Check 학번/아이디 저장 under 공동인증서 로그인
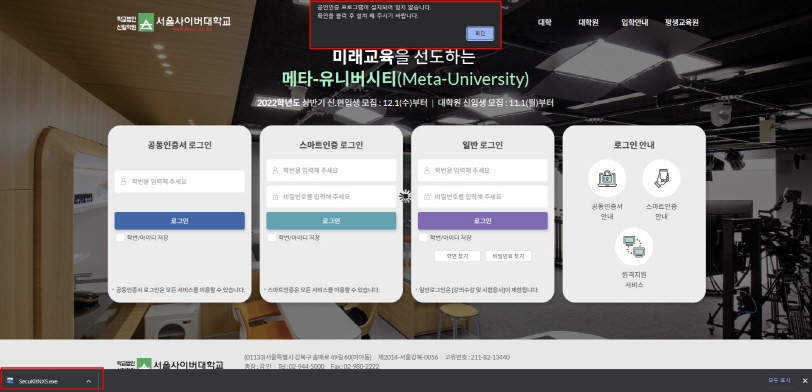The height and width of the screenshot is (392, 812). coord(120,238)
